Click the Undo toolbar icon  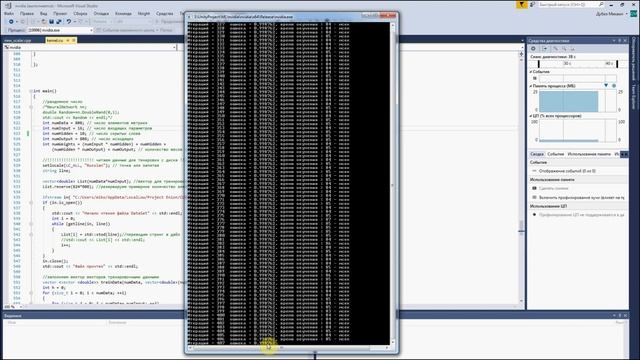pyautogui.click(x=69, y=22)
